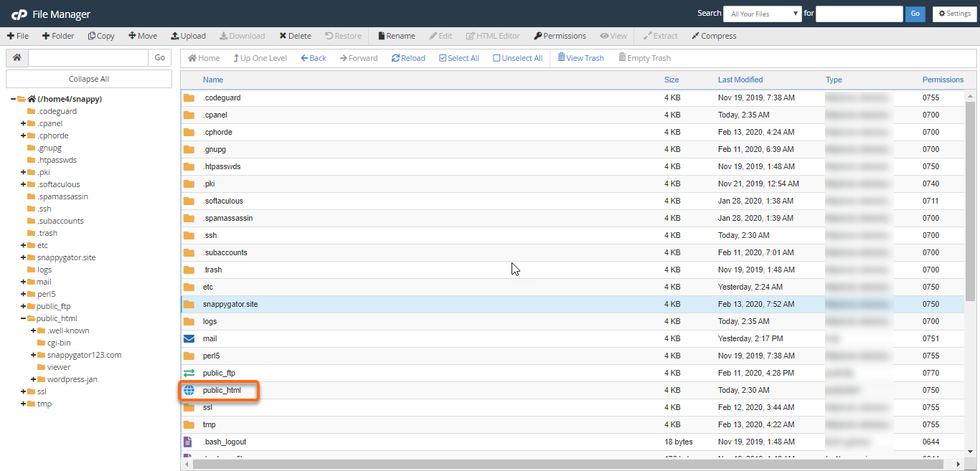
Task: Click View Trash in the navigation bar
Action: pyautogui.click(x=580, y=57)
